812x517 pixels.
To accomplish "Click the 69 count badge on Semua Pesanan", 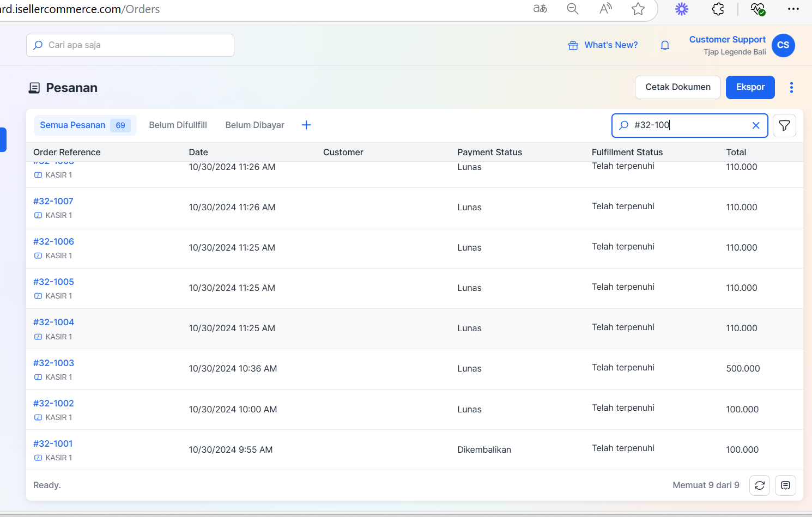I will point(120,125).
